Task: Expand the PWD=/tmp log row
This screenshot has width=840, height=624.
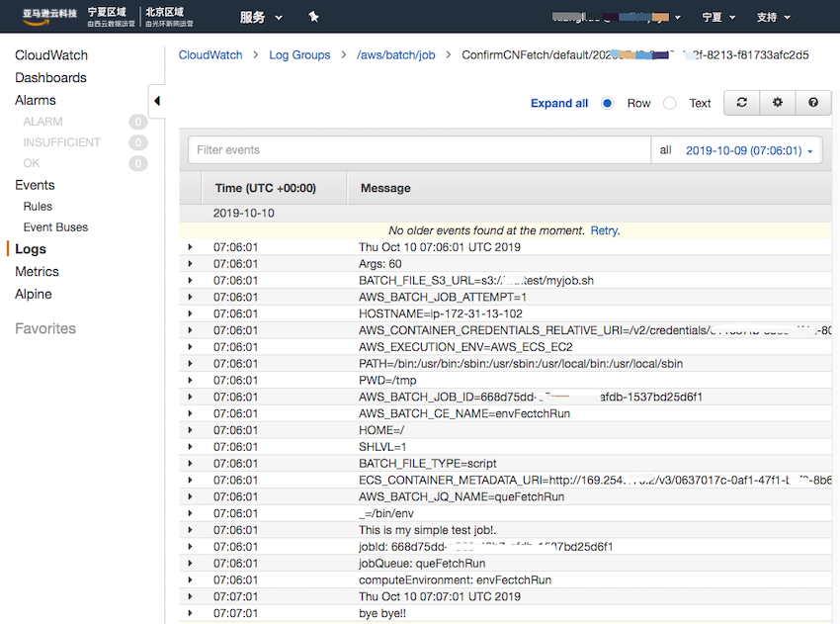Action: [190, 380]
